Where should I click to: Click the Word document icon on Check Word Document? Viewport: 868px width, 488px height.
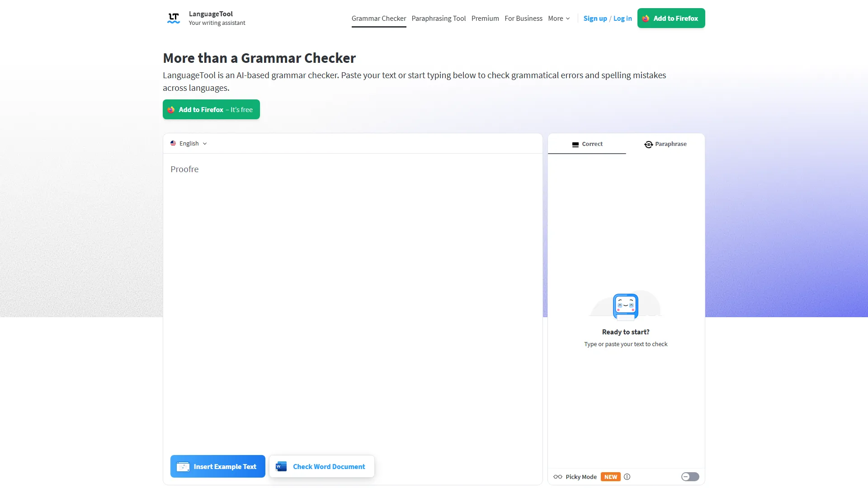(x=281, y=466)
